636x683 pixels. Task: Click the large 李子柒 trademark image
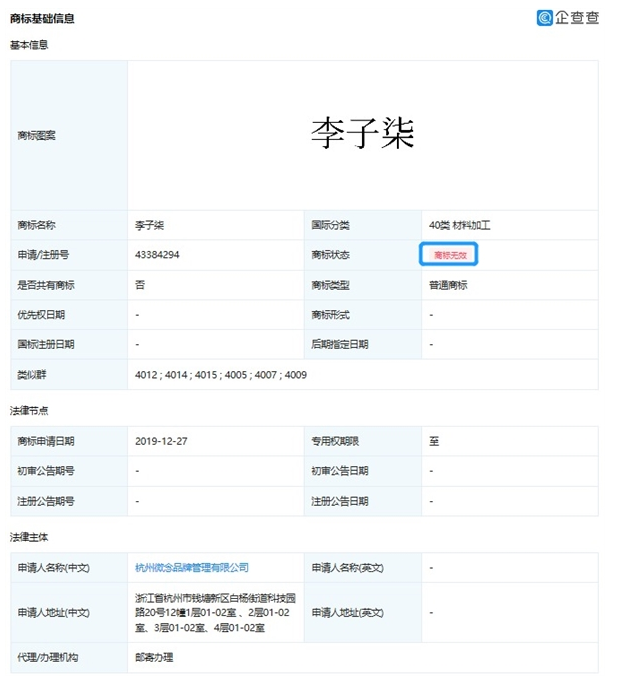pyautogui.click(x=362, y=133)
